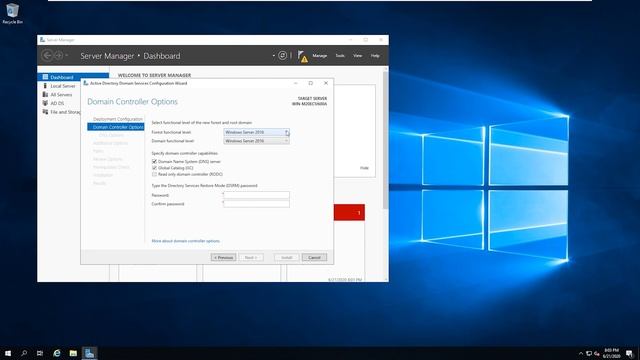Image resolution: width=640 pixels, height=360 pixels.
Task: Toggle Read only domain controller (RODC) checkbox
Action: [154, 174]
